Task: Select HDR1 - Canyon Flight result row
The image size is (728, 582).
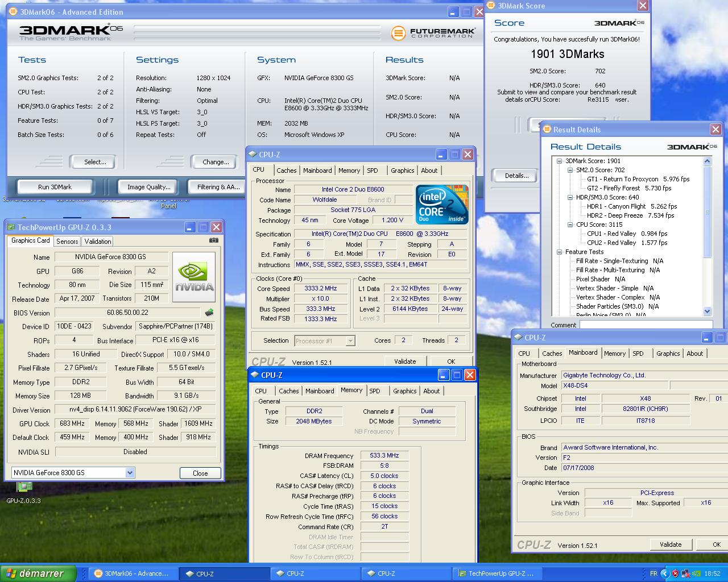Action: coord(632,206)
